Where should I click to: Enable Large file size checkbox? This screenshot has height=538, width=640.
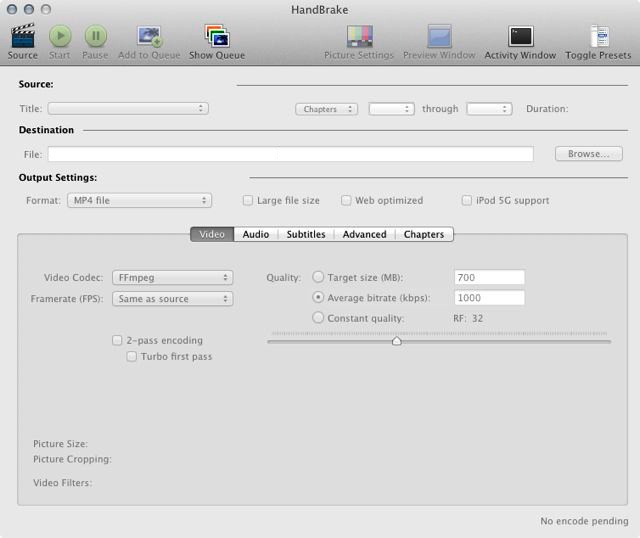click(248, 200)
